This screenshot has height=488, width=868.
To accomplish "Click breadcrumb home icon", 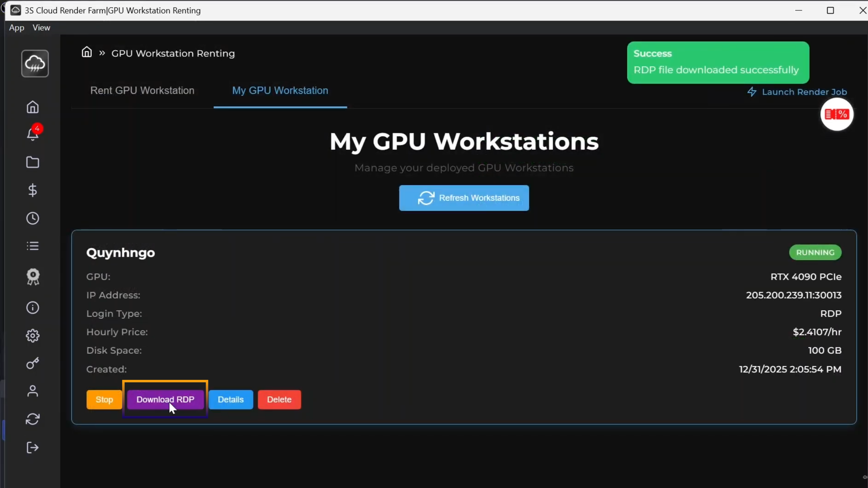I will point(87,52).
